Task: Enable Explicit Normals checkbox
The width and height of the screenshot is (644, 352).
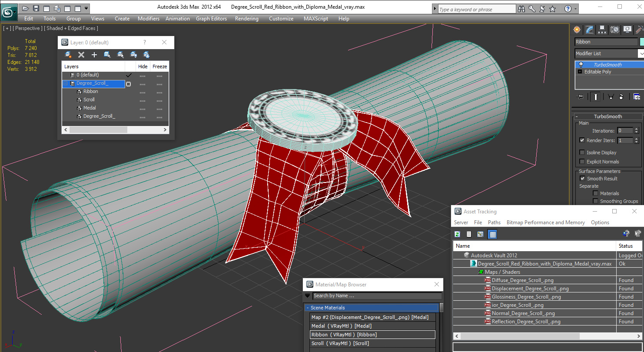Action: pos(582,162)
